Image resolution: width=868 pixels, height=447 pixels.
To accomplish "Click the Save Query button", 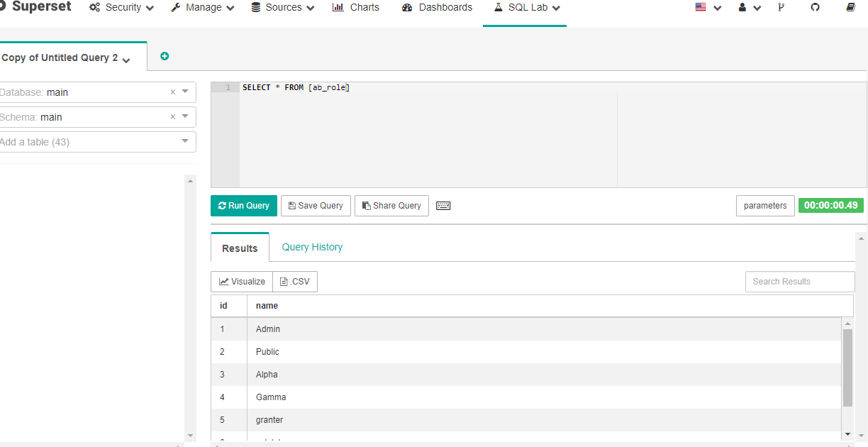I will 315,206.
